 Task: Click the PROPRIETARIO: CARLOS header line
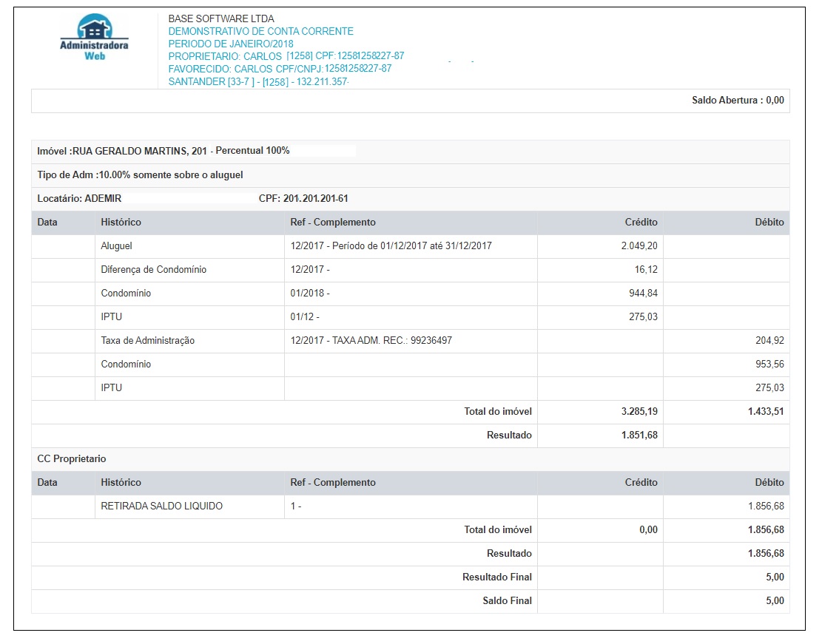(x=286, y=56)
